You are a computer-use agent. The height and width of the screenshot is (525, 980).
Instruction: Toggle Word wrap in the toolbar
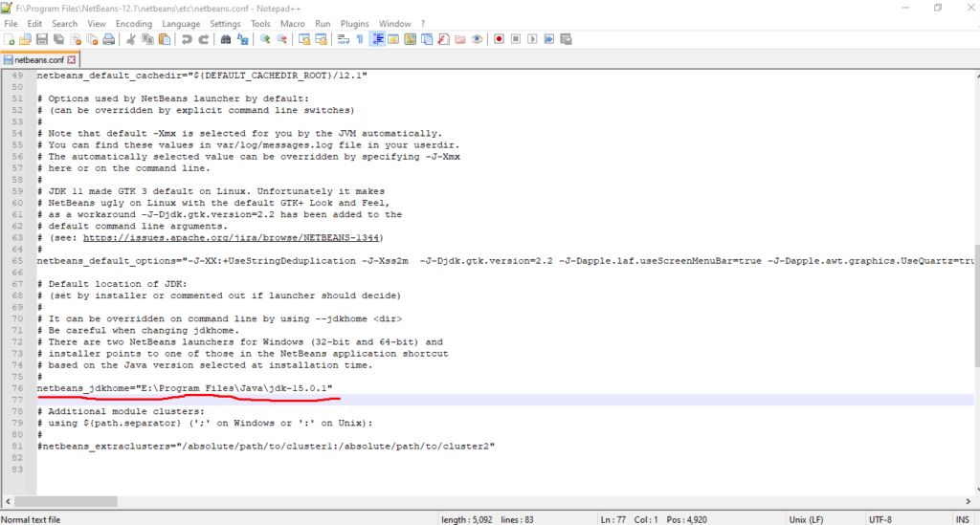point(342,39)
